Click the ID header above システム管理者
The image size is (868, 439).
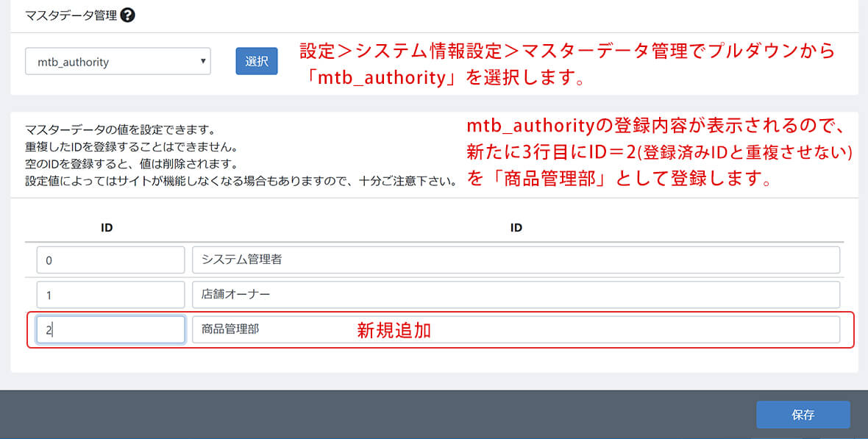(x=516, y=227)
